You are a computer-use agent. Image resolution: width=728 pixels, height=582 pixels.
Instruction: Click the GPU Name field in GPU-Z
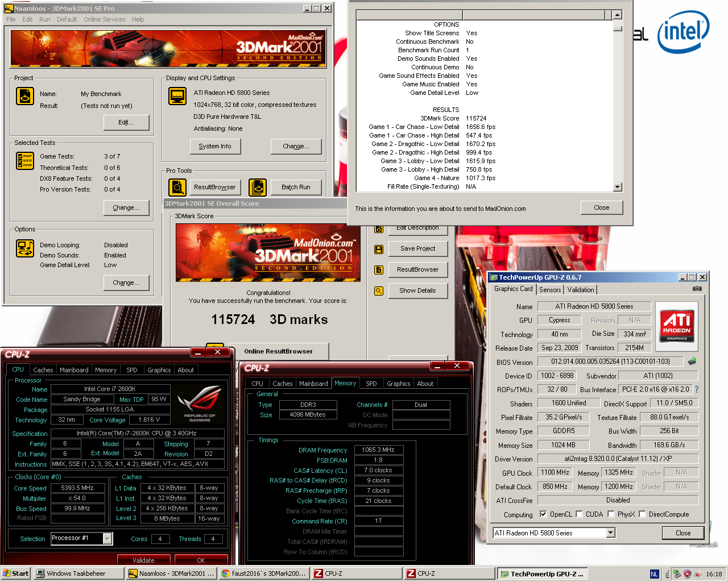tap(594, 306)
